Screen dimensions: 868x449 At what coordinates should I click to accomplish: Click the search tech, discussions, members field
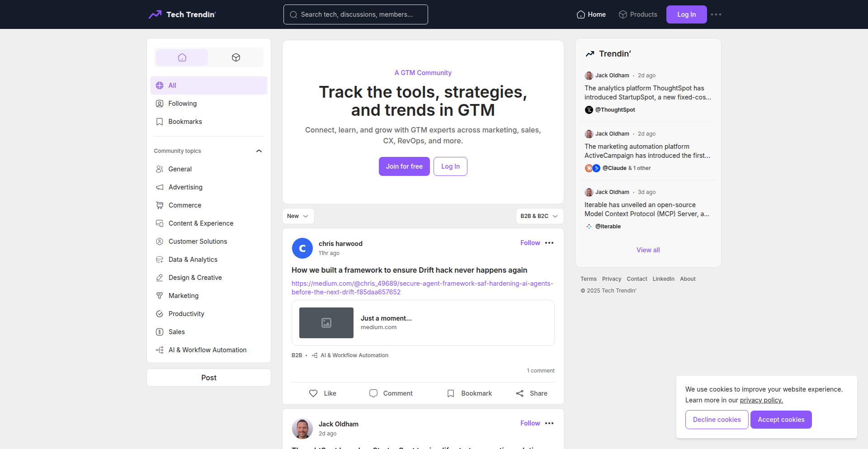pyautogui.click(x=356, y=14)
